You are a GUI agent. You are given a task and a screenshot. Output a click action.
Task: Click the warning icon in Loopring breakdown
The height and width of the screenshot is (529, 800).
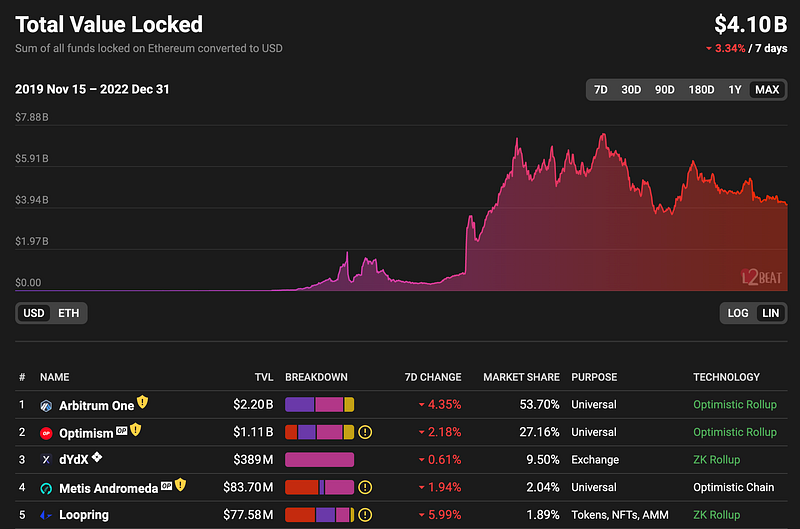click(365, 515)
